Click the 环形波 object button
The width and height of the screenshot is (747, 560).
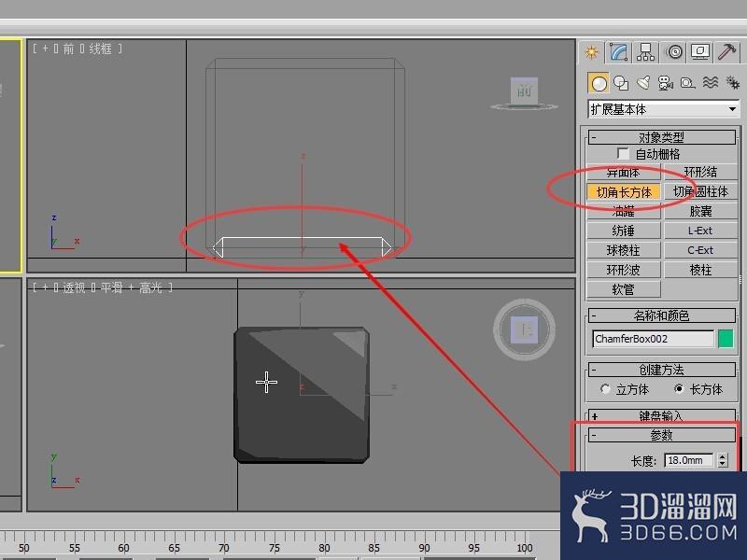[x=623, y=270]
